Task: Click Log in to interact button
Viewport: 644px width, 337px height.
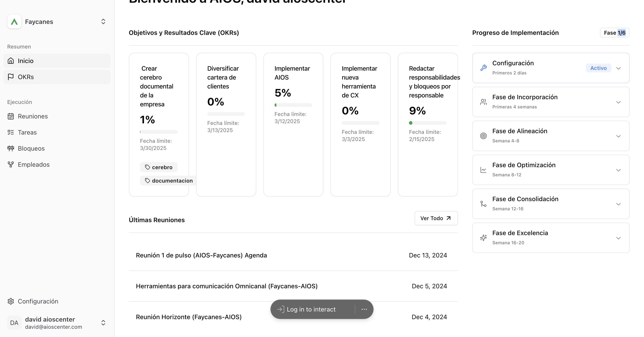Action: click(311, 309)
